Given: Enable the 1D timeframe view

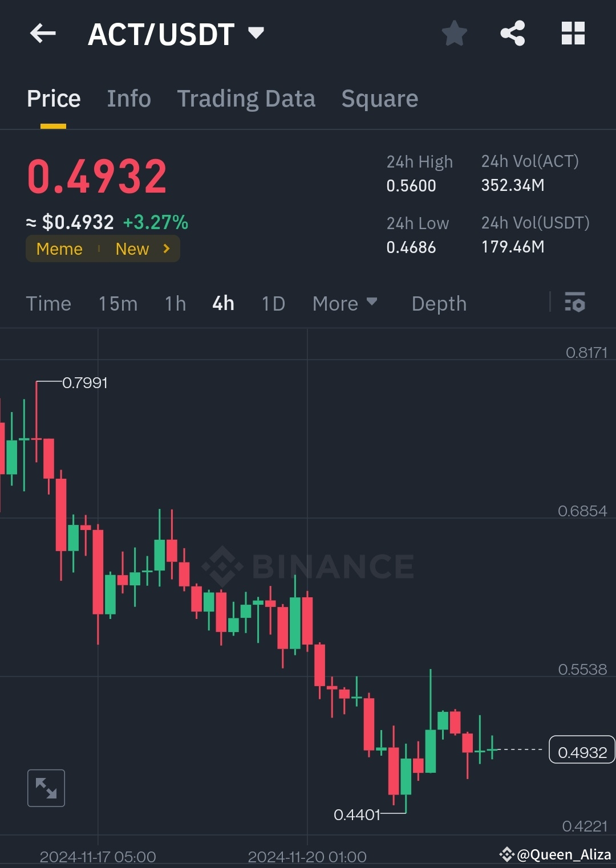Looking at the screenshot, I should pyautogui.click(x=273, y=303).
